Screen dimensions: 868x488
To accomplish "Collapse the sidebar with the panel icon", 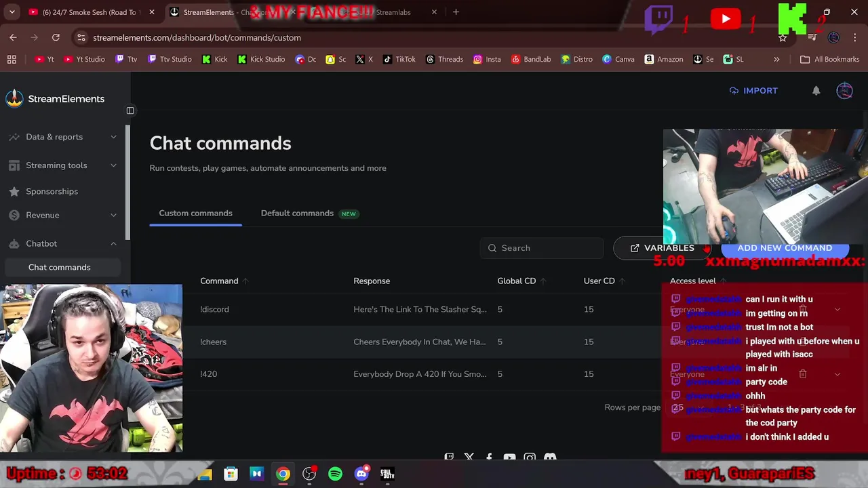I will click(x=130, y=110).
